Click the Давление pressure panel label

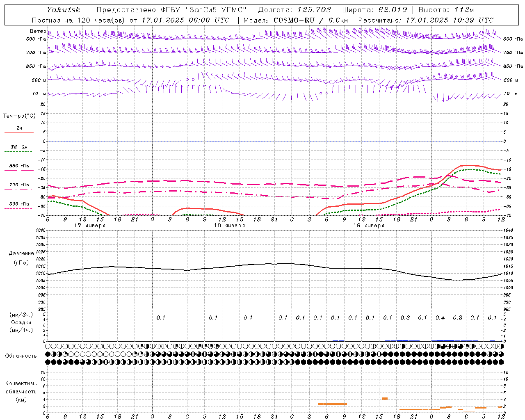point(21,253)
